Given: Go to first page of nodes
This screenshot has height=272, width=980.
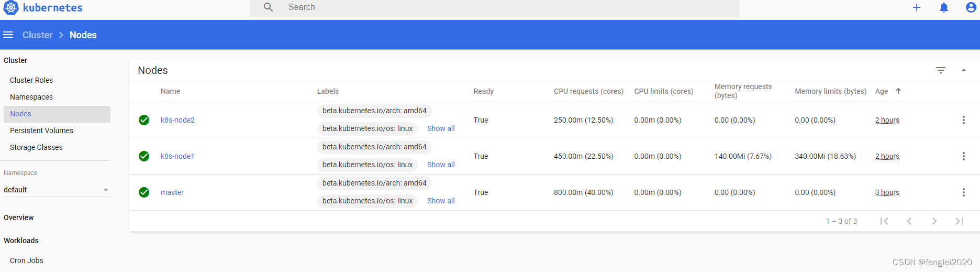Looking at the screenshot, I should pyautogui.click(x=884, y=221).
